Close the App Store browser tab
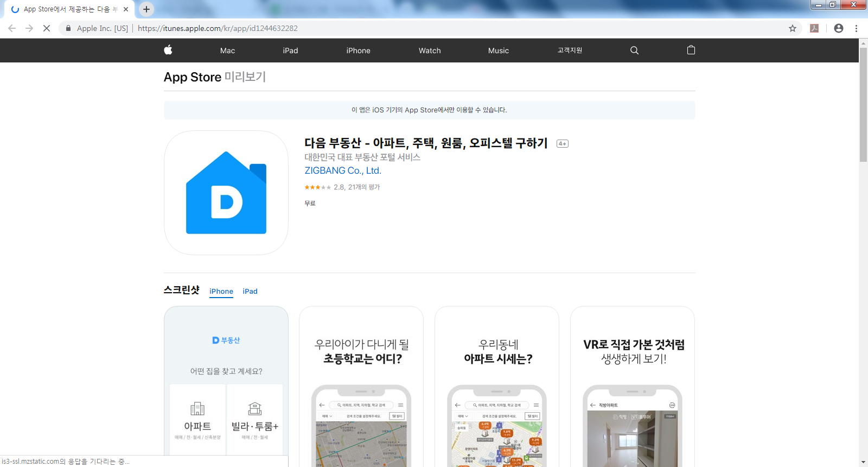Viewport: 868px width, 467px height. (x=126, y=9)
